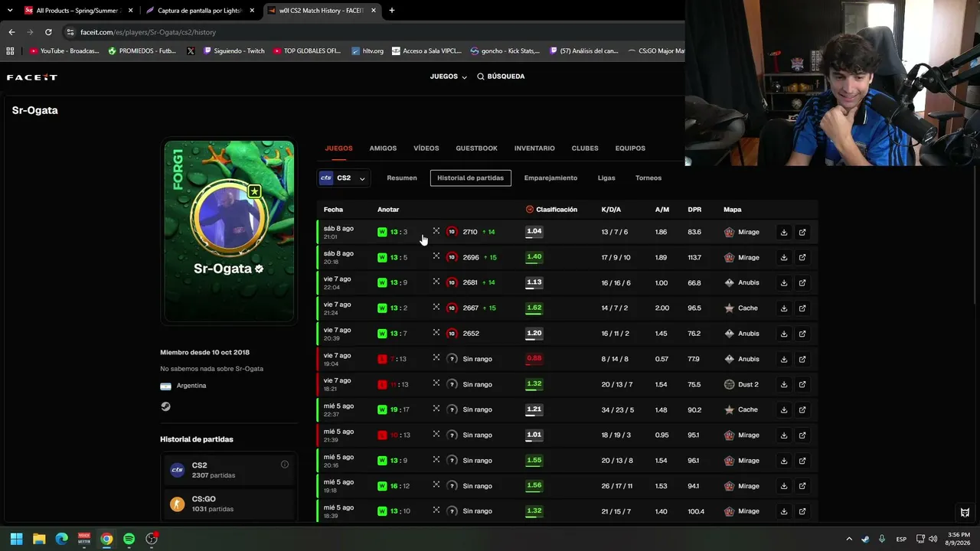This screenshot has width=980, height=551.
Task: Open the CLUBES profile tab
Action: click(x=585, y=148)
